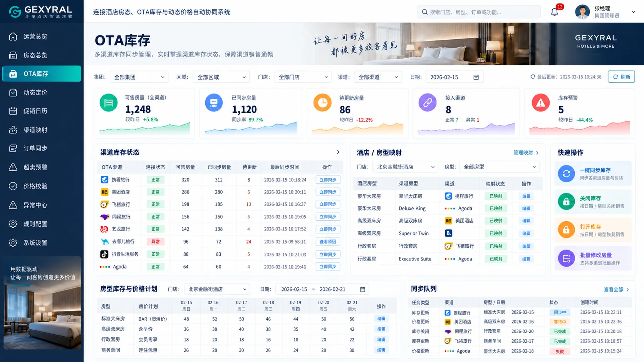Click 立即同步 for 携程旅行 row

pyautogui.click(x=328, y=180)
